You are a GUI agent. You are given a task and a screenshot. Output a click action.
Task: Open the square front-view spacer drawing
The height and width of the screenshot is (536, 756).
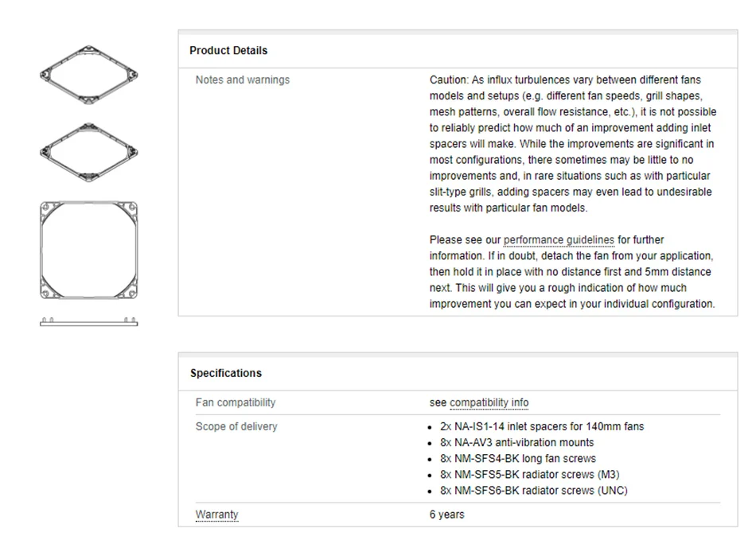[x=89, y=252]
